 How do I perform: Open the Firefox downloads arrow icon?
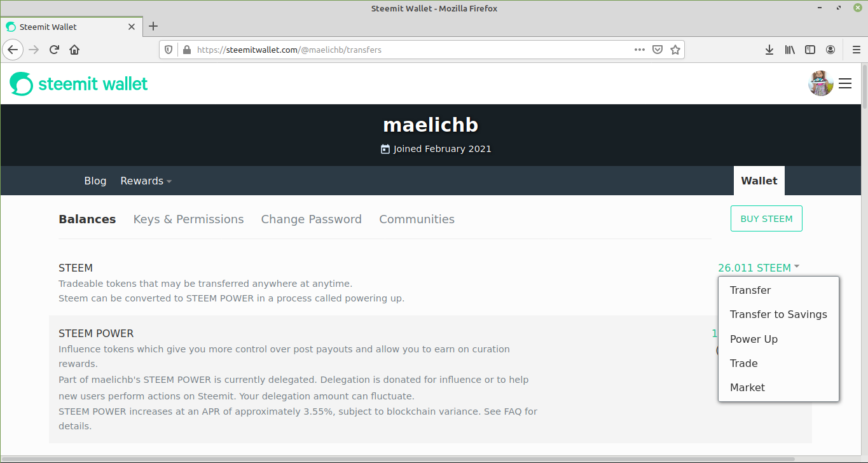tap(769, 50)
